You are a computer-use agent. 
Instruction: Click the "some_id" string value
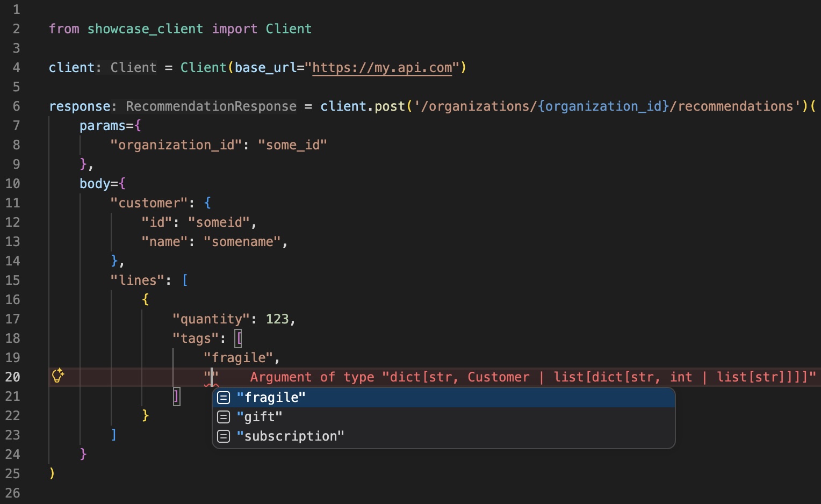(292, 145)
